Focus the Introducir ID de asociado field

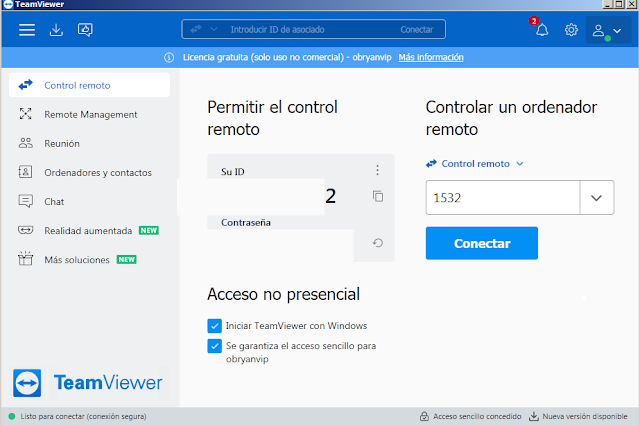point(277,29)
